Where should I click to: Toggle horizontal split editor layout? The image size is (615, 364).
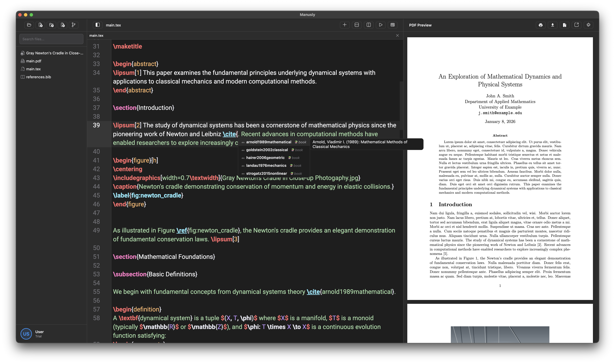(x=357, y=25)
